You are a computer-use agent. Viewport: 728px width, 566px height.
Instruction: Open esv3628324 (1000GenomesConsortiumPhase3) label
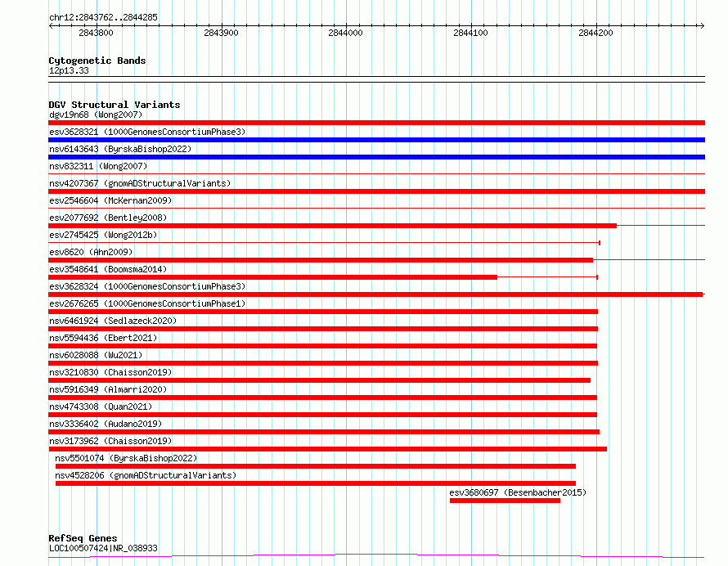click(x=147, y=286)
